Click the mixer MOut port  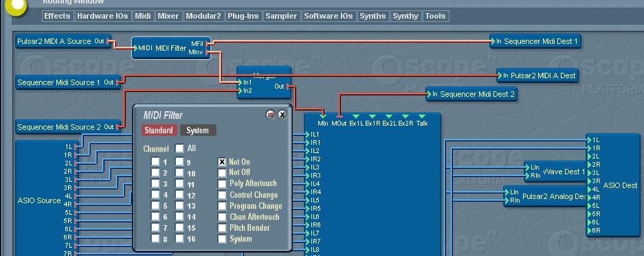[x=339, y=116]
